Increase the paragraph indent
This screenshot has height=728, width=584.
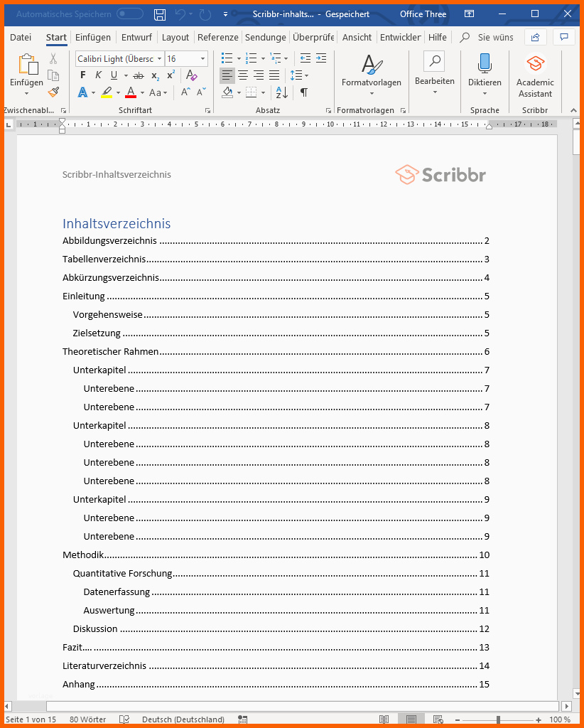point(321,58)
